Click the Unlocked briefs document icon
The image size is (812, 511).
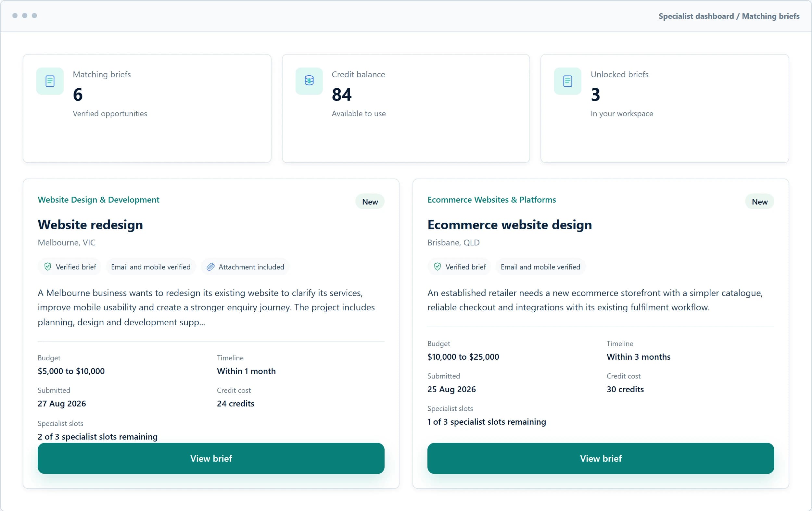(x=567, y=81)
